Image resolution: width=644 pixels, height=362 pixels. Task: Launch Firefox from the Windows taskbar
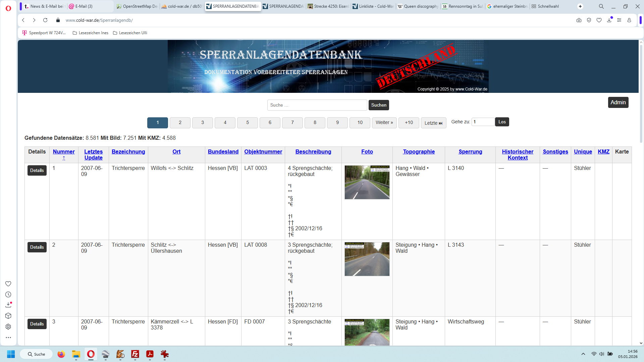61,354
